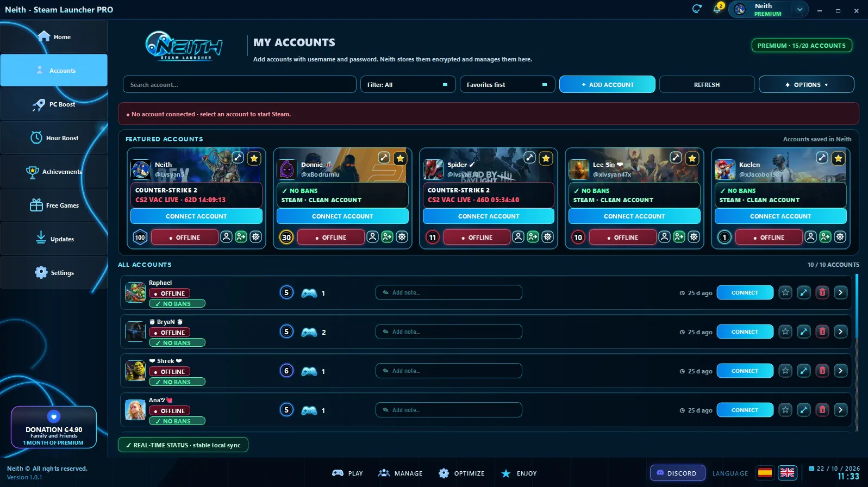Mark Raphael account as favorite

pyautogui.click(x=785, y=292)
